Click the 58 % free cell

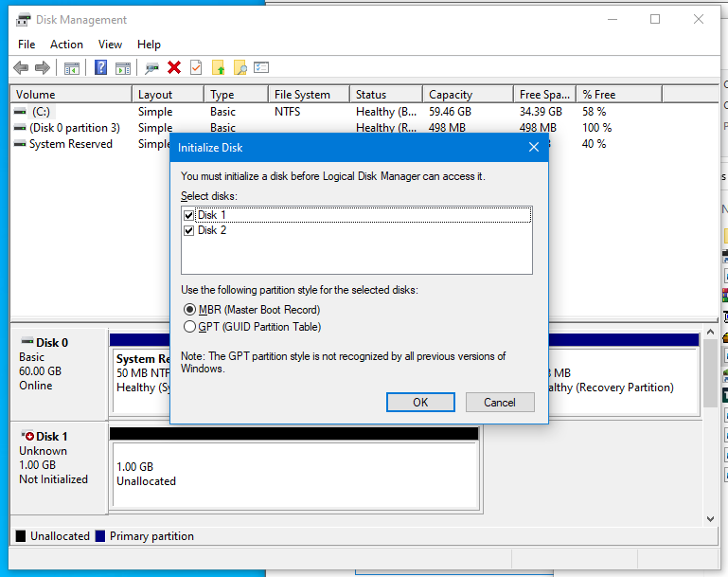click(x=595, y=112)
